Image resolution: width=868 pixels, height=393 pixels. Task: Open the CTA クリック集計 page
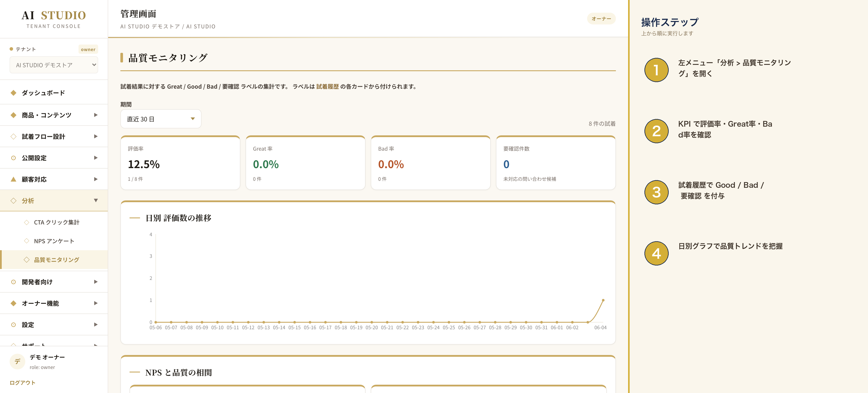point(54,222)
